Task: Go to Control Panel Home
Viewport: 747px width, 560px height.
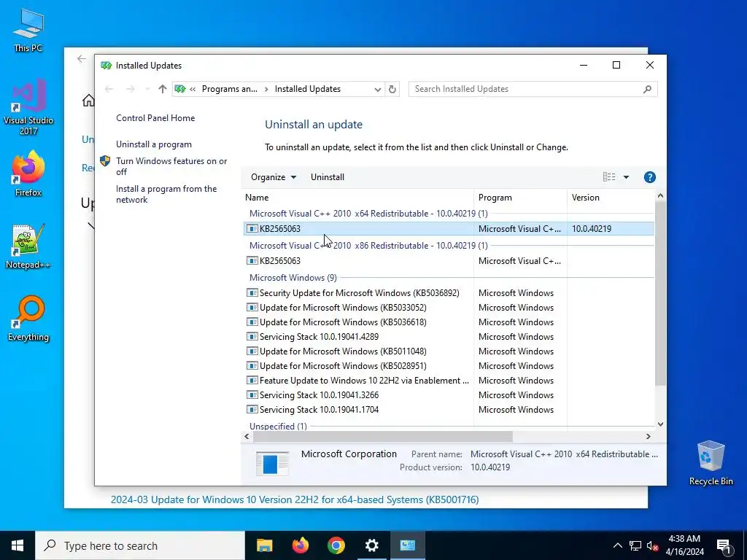Action: [155, 118]
